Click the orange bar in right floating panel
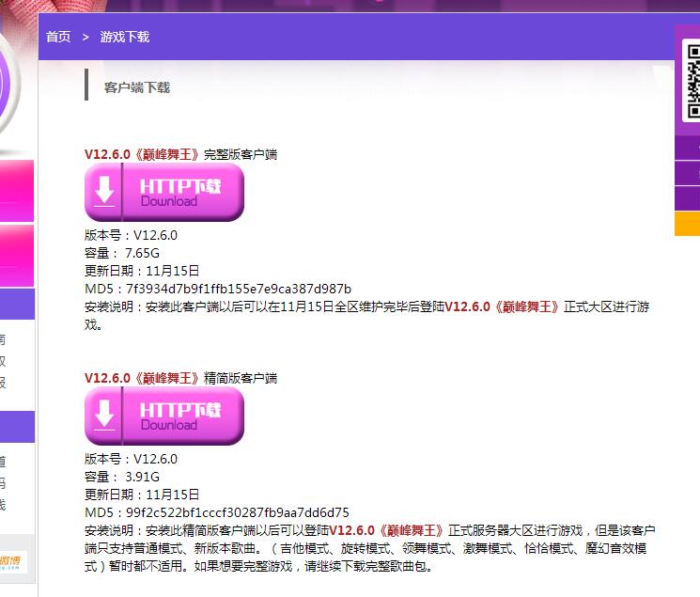 [688, 224]
